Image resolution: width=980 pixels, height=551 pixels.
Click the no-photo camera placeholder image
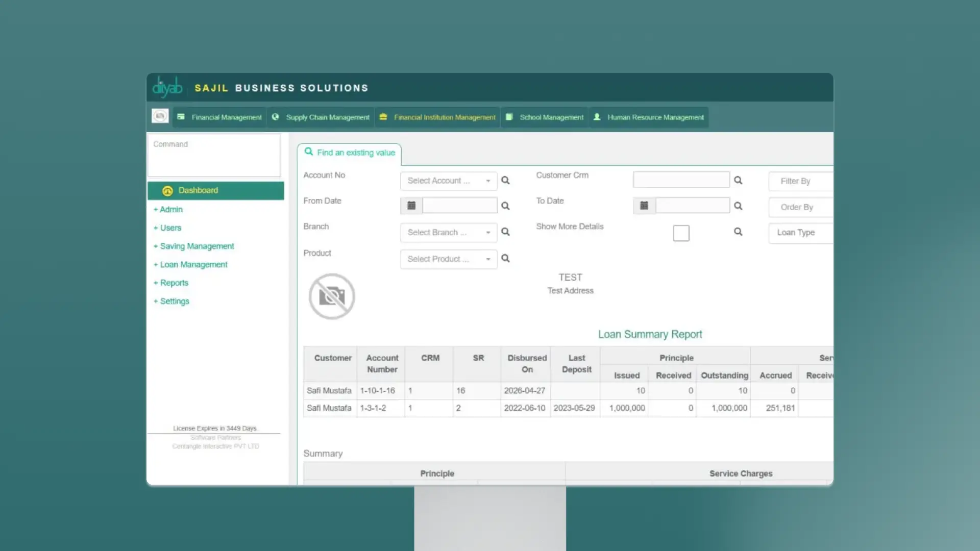(332, 296)
